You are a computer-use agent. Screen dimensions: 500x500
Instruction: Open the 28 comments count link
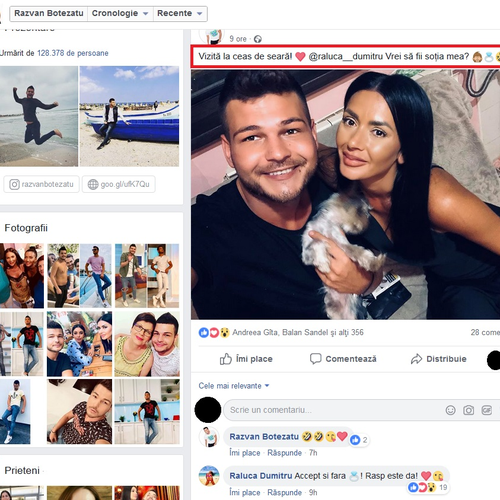point(485,332)
